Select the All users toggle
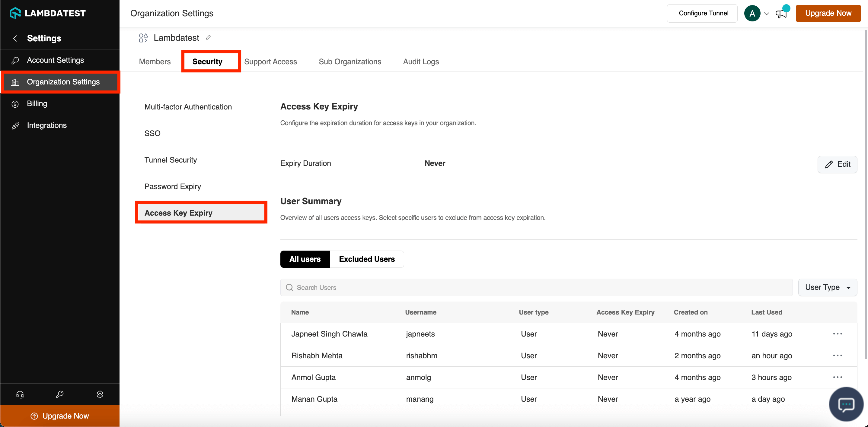The width and height of the screenshot is (868, 427). pos(305,259)
